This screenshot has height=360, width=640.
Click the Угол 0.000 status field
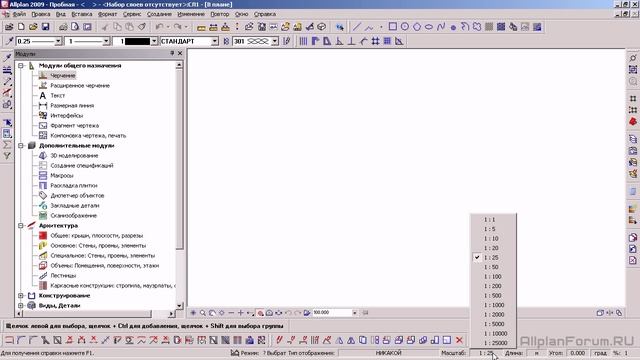577,353
